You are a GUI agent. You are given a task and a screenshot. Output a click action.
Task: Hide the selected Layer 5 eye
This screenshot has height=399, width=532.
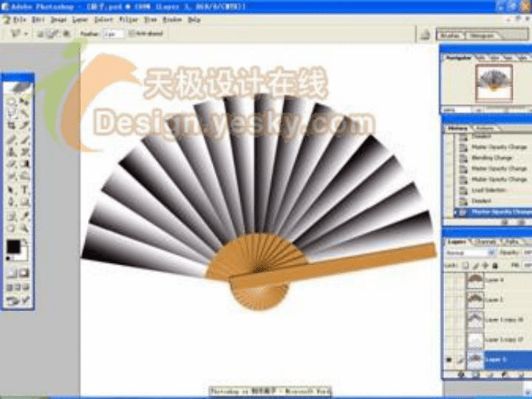[449, 359]
